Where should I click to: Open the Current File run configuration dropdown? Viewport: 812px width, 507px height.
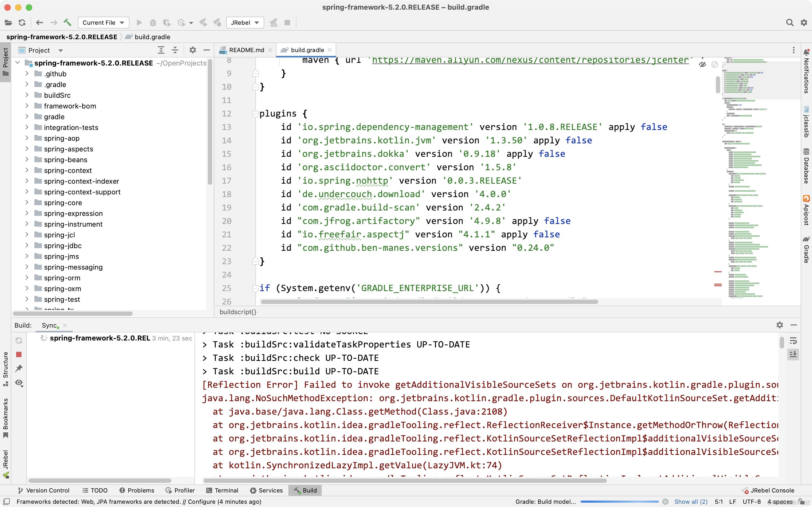click(103, 23)
